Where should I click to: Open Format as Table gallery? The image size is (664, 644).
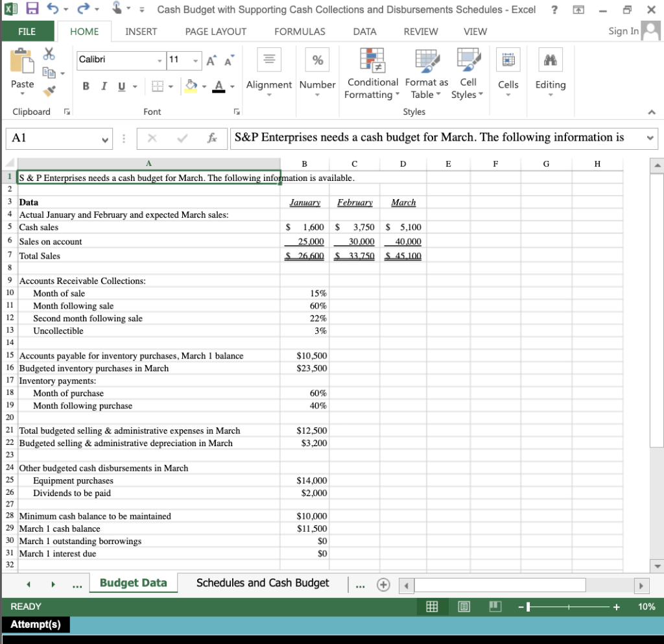(427, 73)
